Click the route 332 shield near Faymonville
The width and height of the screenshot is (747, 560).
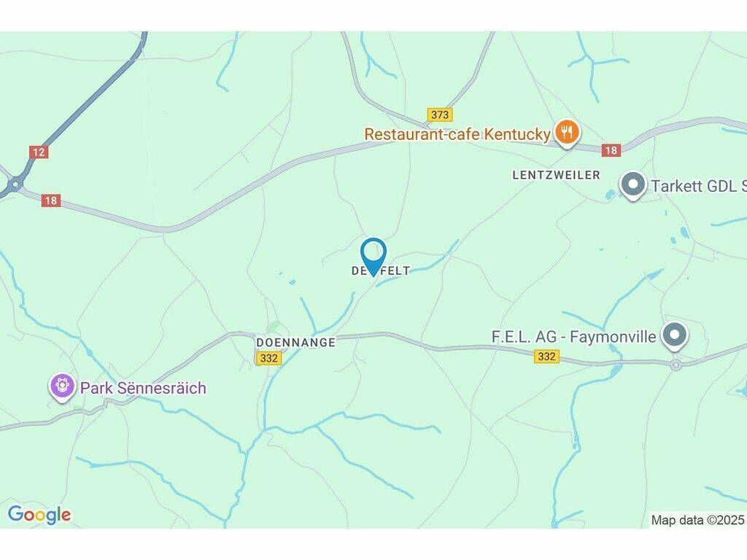pos(546,356)
